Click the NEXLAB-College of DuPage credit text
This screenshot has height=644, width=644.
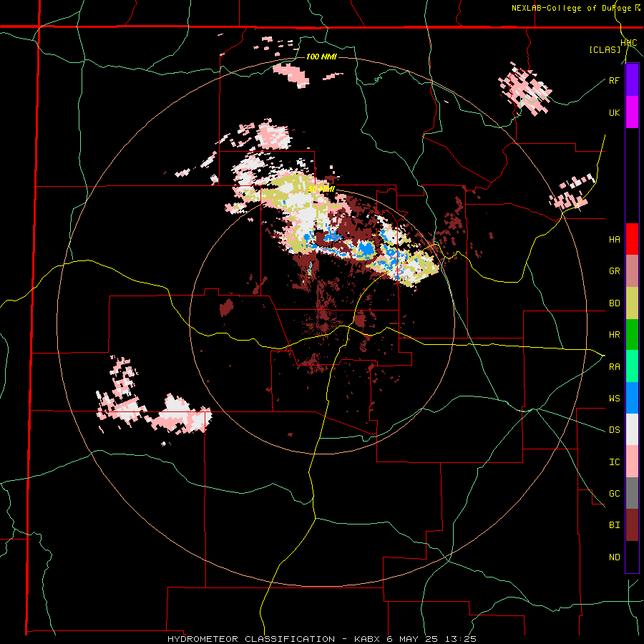pos(571,8)
